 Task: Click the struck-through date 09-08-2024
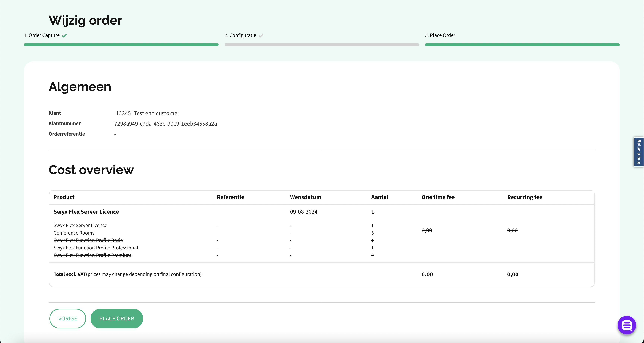304,212
